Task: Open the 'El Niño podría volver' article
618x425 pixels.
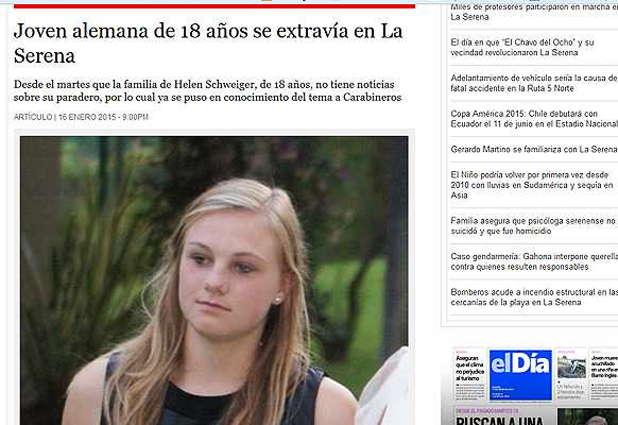Action: coord(532,185)
